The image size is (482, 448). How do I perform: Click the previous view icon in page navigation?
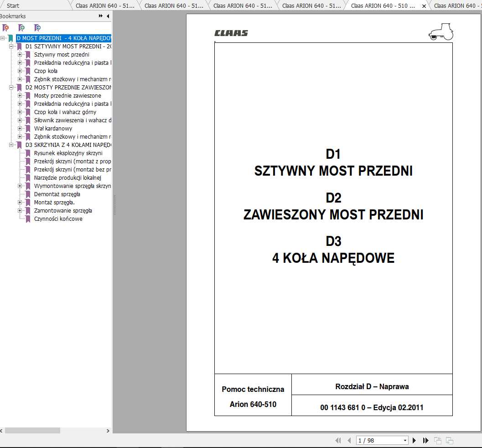[438, 441]
